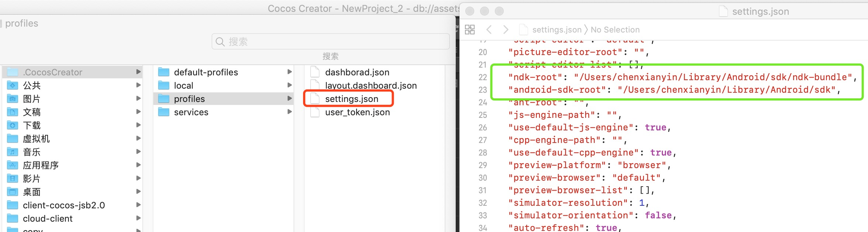Open the settings.json file

[x=351, y=99]
